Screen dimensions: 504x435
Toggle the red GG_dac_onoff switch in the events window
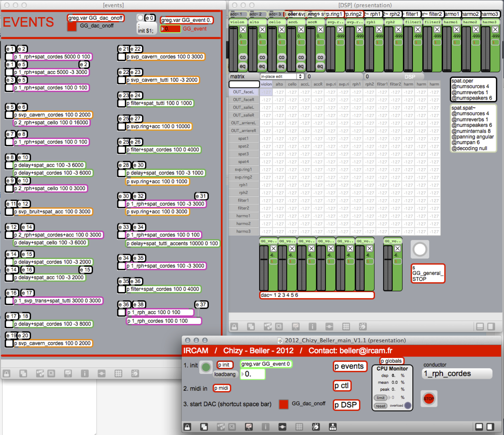tap(72, 26)
